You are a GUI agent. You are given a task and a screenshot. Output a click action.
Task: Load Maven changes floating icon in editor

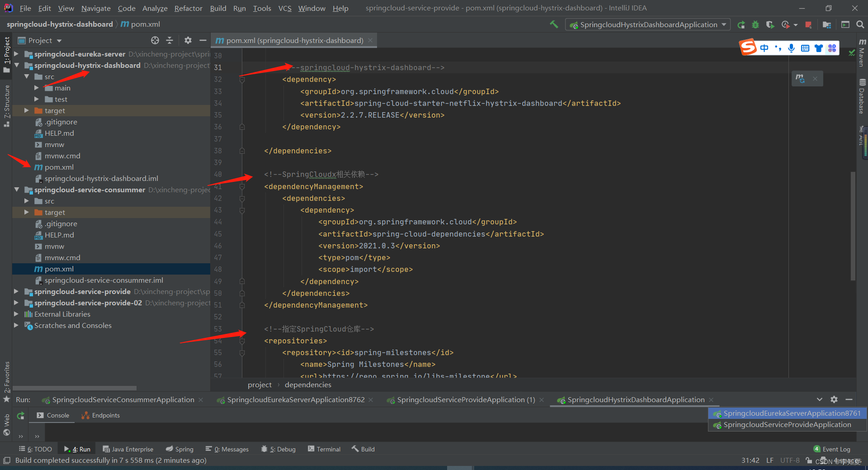[800, 79]
